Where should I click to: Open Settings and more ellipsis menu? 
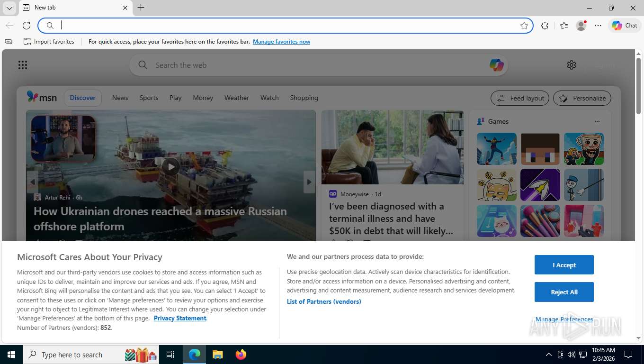tap(598, 26)
